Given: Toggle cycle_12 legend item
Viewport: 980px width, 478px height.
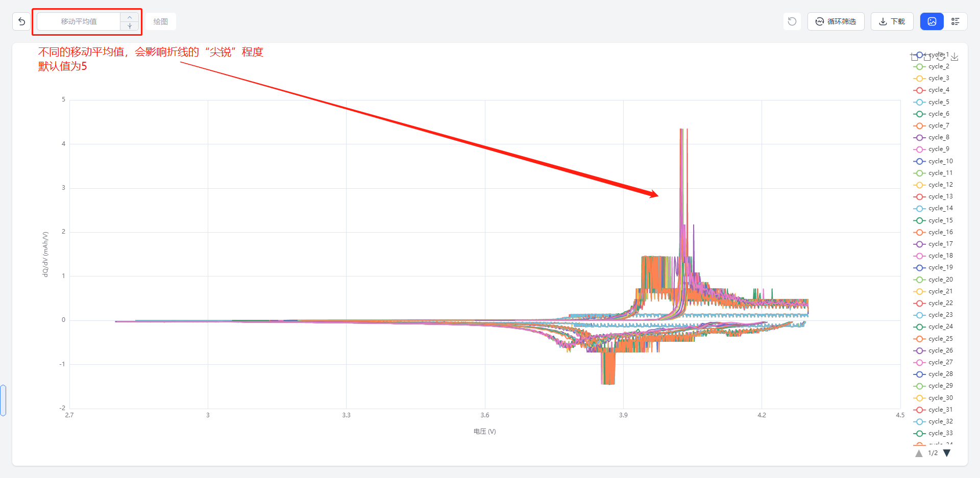Looking at the screenshot, I should [933, 185].
